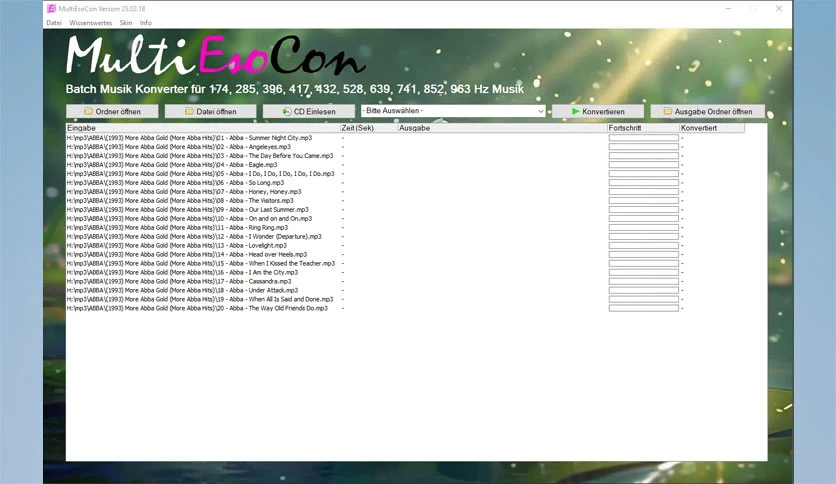This screenshot has height=484, width=836.
Task: Select row 20 - The Way Old Friends Do.mp3
Action: point(197,308)
